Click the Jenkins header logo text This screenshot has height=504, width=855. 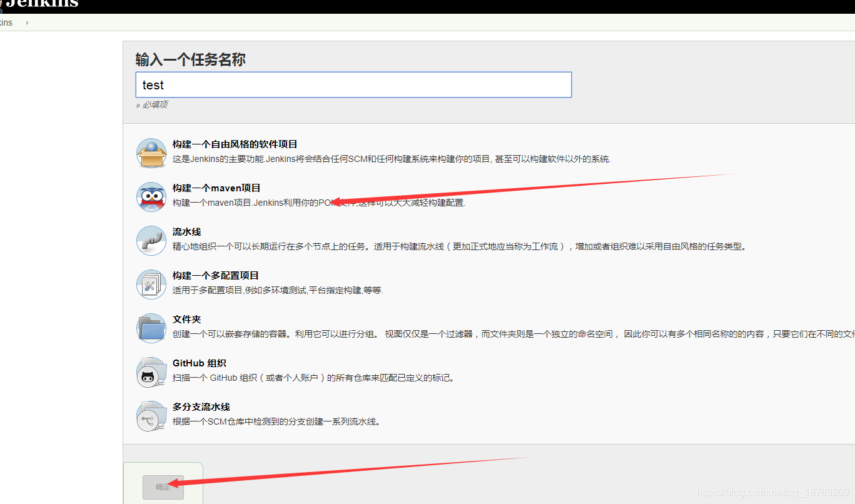point(42,4)
